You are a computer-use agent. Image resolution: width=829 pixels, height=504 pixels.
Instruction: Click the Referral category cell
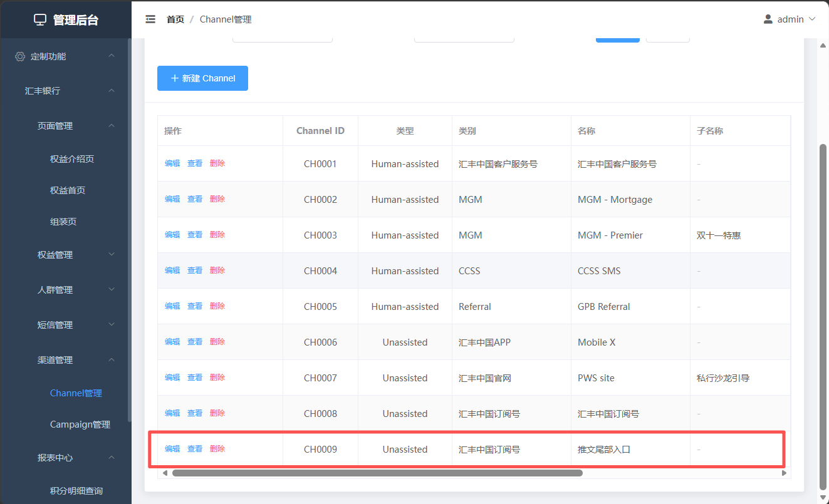coord(511,307)
